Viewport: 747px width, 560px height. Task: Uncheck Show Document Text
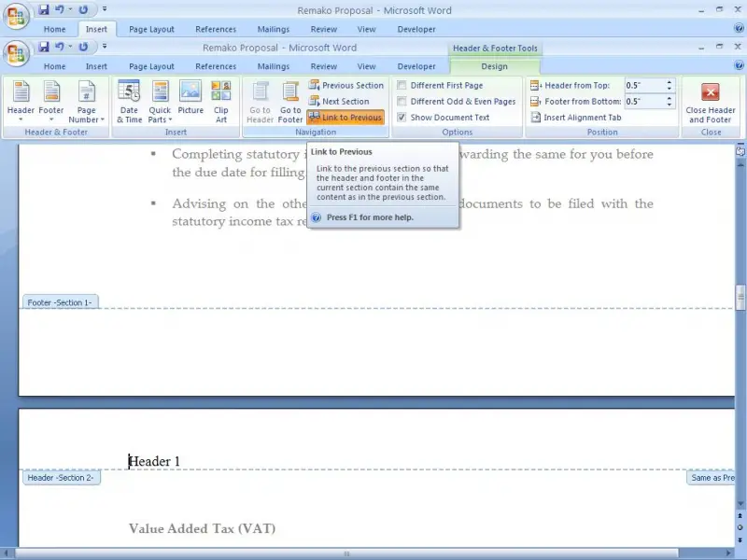click(x=444, y=118)
